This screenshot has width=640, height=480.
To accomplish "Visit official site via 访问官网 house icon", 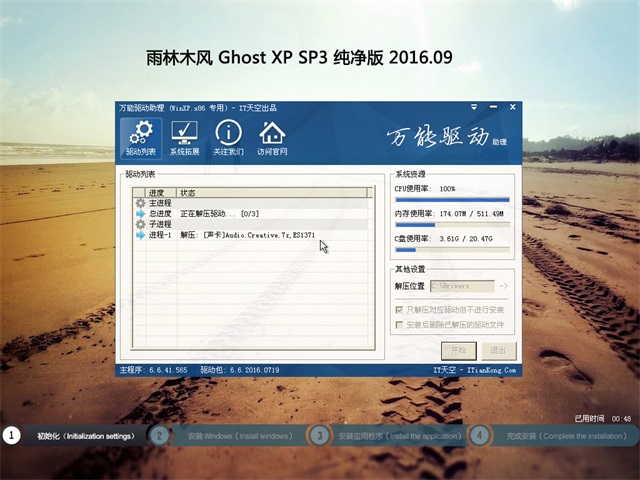I will tap(272, 138).
